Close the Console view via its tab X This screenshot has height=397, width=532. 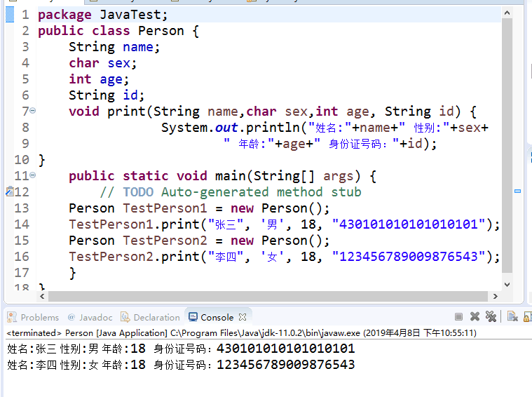point(243,317)
